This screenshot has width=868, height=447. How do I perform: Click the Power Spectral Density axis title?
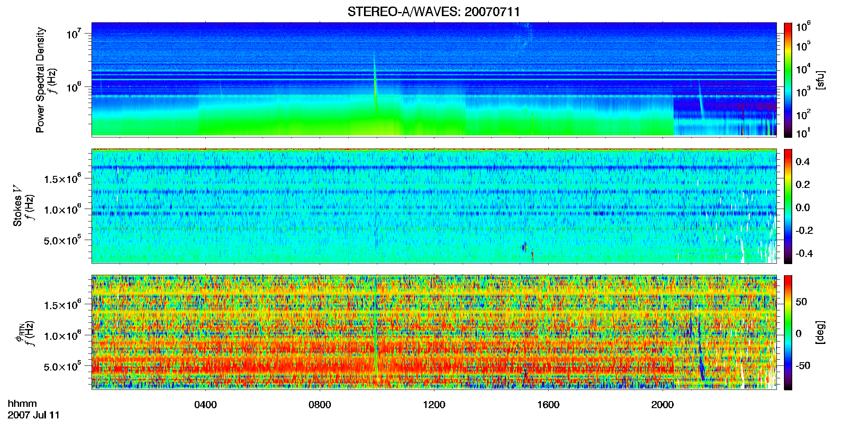coord(40,80)
